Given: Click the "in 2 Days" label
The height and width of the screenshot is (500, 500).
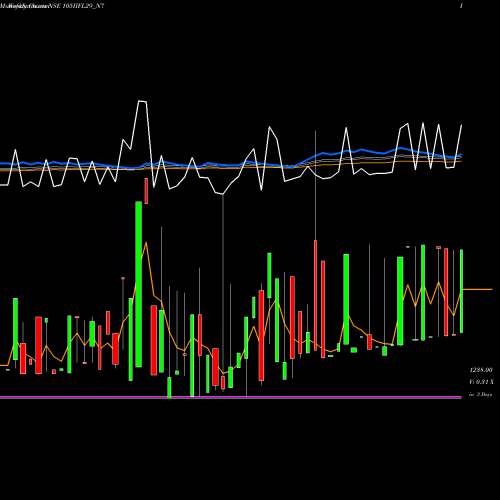Looking at the screenshot, I should pyautogui.click(x=481, y=394).
